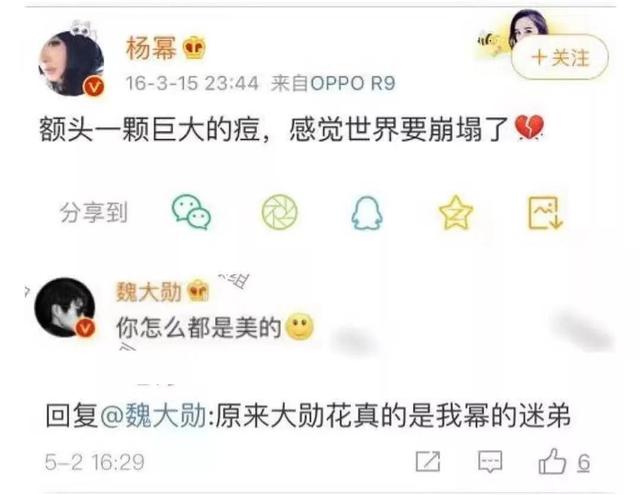Screen dimensions: 640x495
Task: Select the 你怎么都是美的 comment text
Action: 199,328
